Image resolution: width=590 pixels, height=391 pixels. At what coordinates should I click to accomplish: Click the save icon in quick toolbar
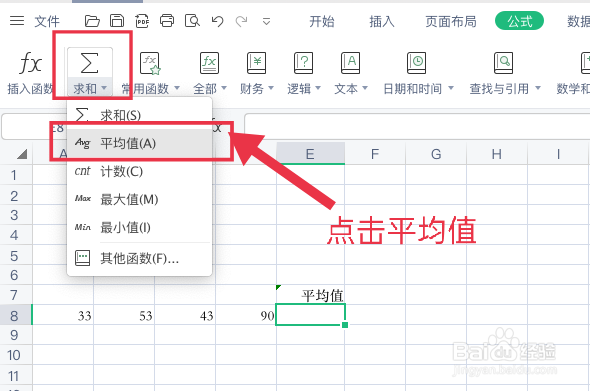(117, 21)
